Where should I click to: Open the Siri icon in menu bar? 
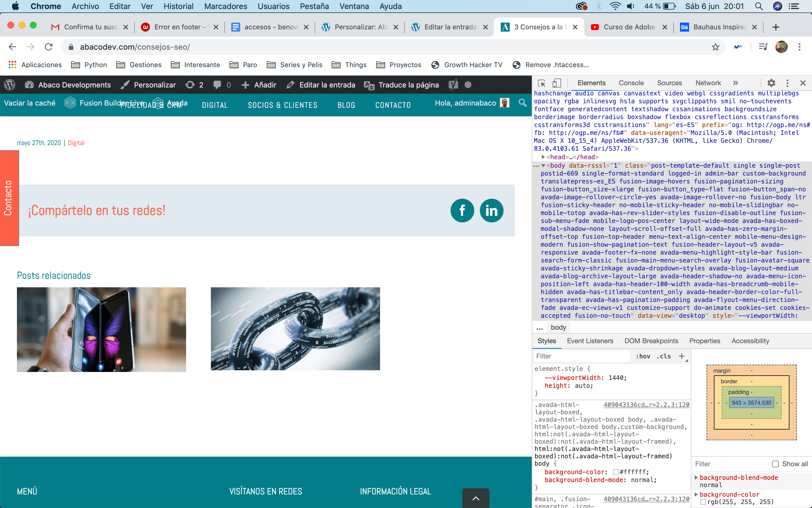777,6
